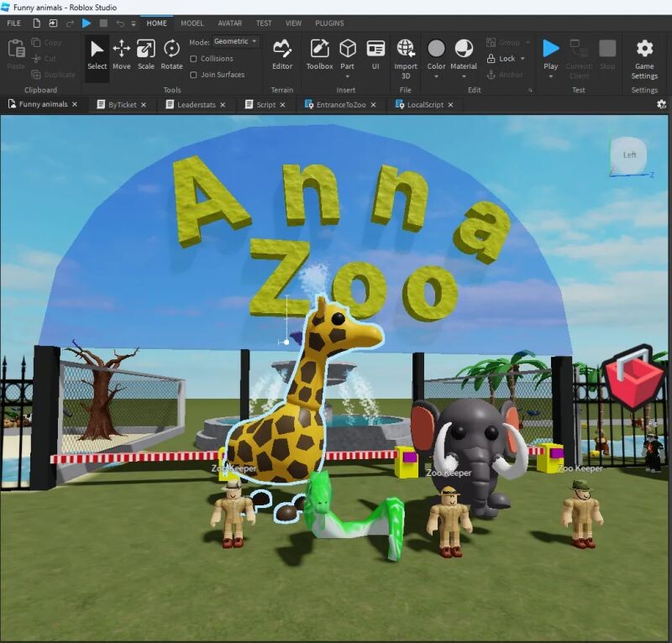Click the view orientation cube labeled Left
672x643 pixels.
click(x=629, y=155)
